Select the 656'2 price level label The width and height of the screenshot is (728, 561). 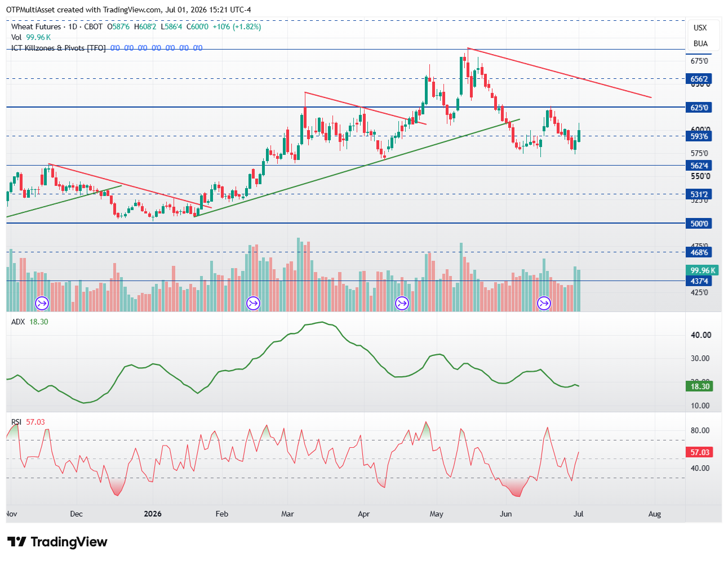pyautogui.click(x=699, y=79)
